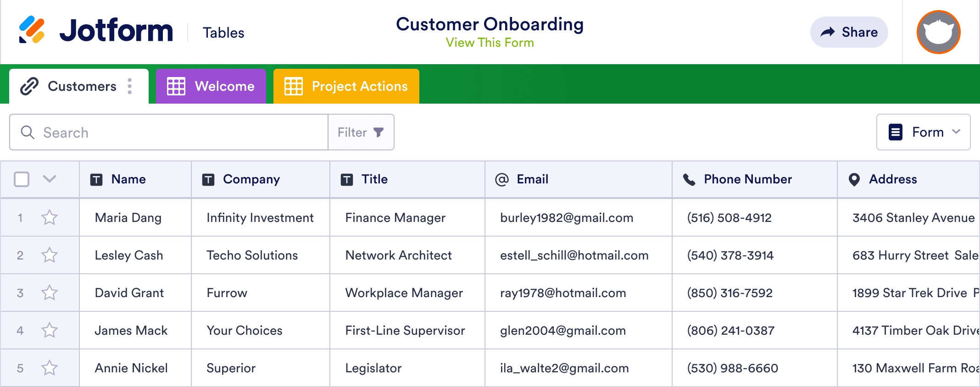Image resolution: width=980 pixels, height=387 pixels.
Task: Expand the row selection chevron
Action: [50, 179]
